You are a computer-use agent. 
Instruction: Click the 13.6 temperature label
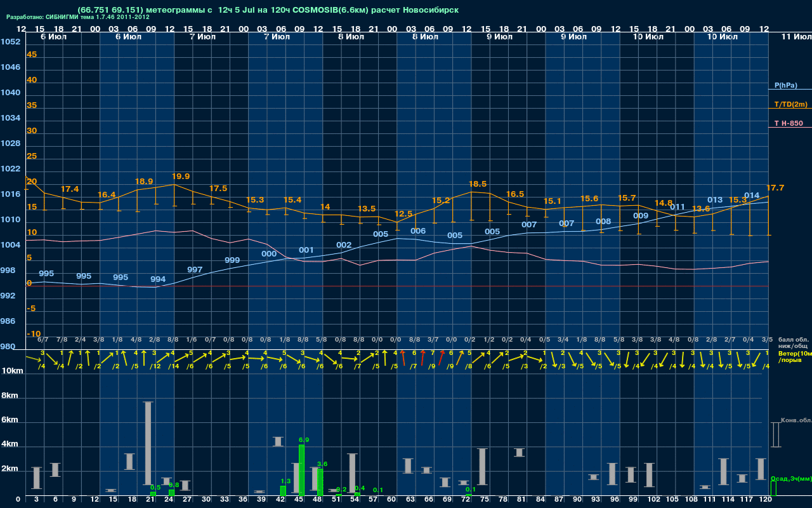click(x=701, y=208)
